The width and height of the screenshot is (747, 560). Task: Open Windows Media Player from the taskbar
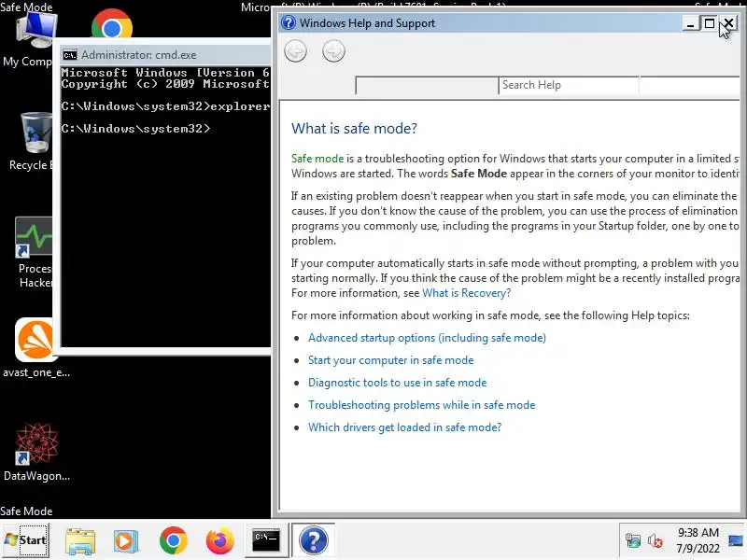126,541
